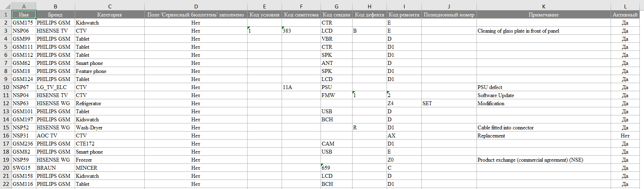Select the VBR section code cell
The height and width of the screenshot is (189, 644).
click(x=336, y=39)
